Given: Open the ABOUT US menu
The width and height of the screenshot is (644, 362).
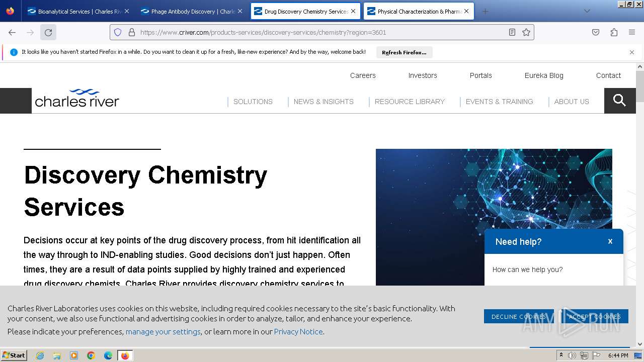Looking at the screenshot, I should point(572,102).
